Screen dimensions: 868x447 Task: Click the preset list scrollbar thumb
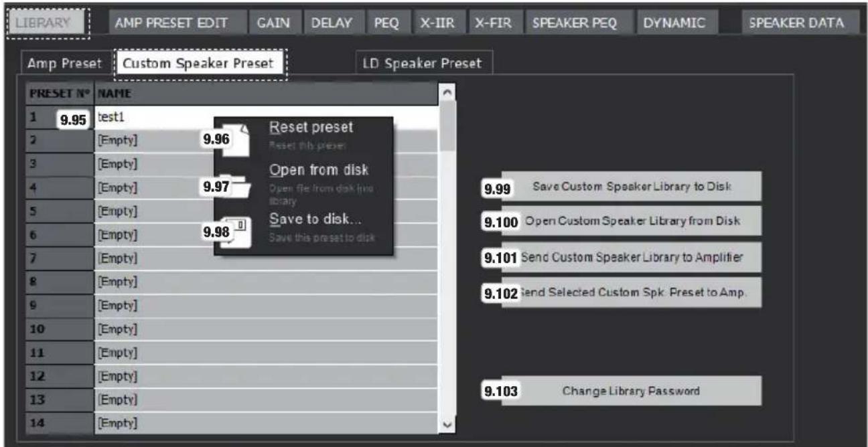449,124
